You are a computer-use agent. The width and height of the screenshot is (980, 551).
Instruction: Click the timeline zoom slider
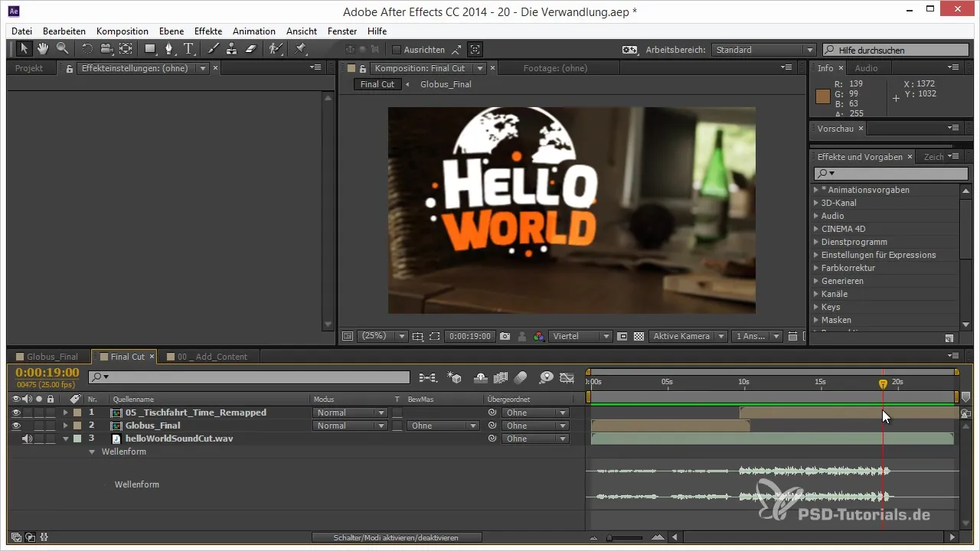coord(626,537)
